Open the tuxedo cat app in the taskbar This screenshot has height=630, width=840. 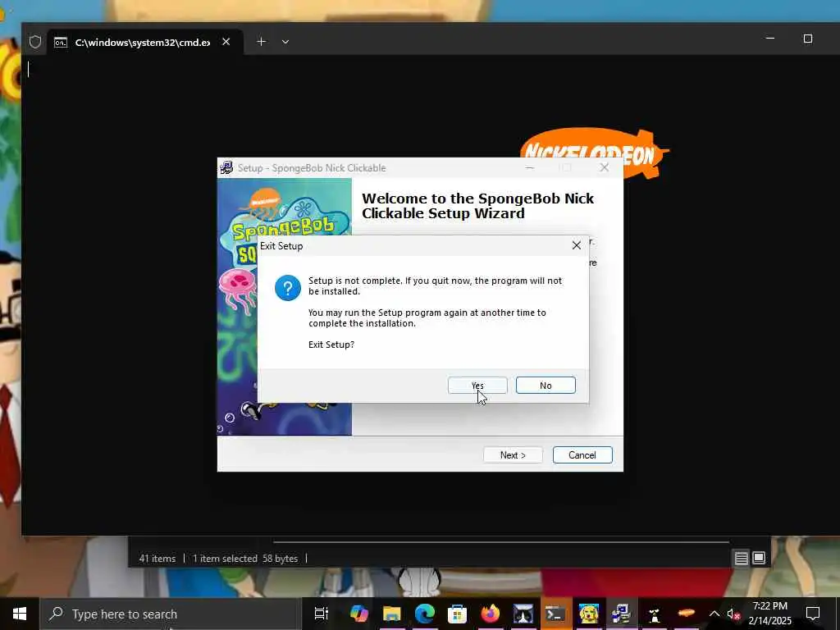[x=523, y=614]
